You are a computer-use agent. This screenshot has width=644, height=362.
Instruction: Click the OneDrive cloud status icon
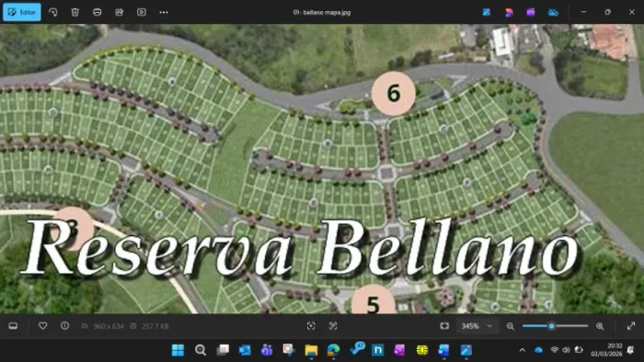tap(553, 12)
